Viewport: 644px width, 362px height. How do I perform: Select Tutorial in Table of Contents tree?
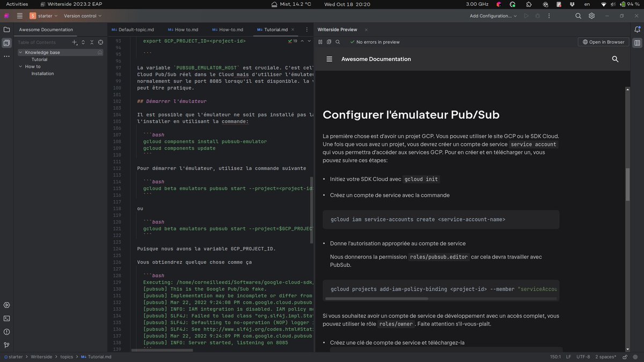tap(39, 60)
